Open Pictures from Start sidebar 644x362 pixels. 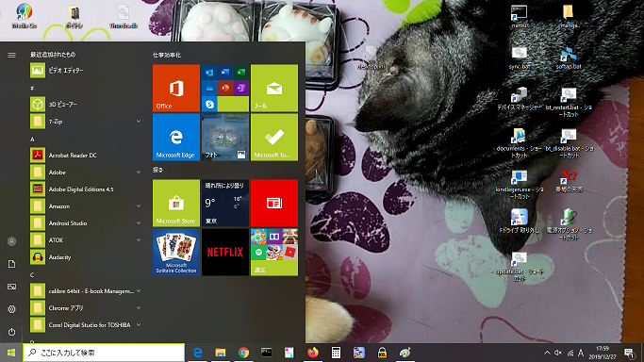tap(11, 287)
